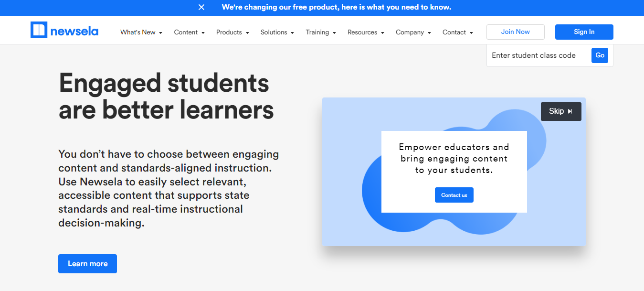Expand the Solutions dropdown arrow
Screen dimensions: 644x291
point(293,33)
